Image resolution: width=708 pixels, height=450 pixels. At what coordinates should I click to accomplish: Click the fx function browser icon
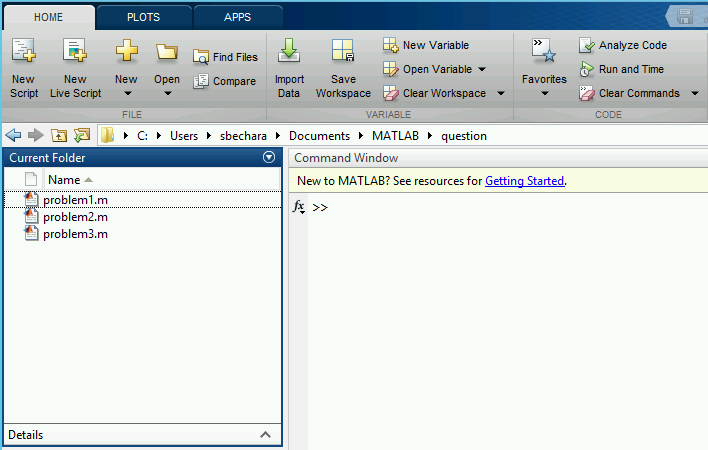point(298,207)
